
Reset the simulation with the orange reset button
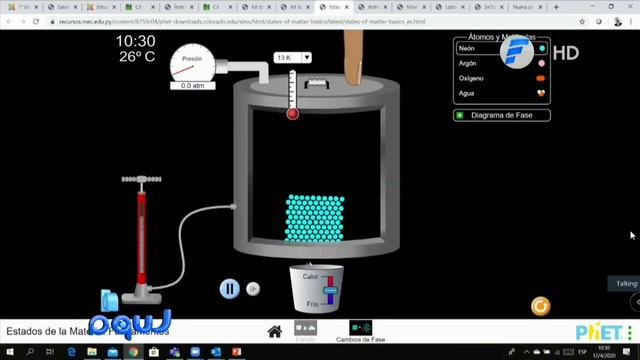click(540, 306)
